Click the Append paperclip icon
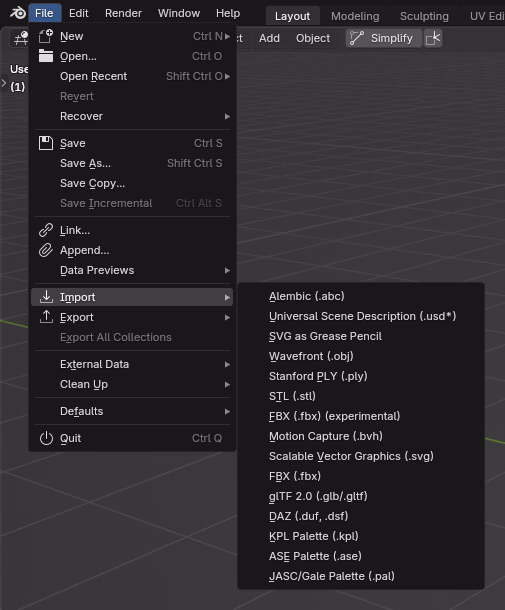505x610 pixels. pyautogui.click(x=46, y=250)
